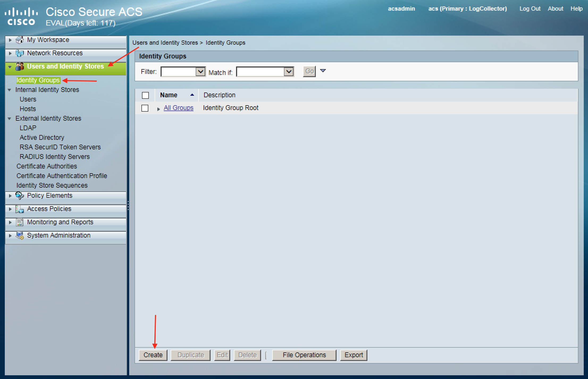Click the System Administration icon
Screen dimensions: 588x379
20,235
